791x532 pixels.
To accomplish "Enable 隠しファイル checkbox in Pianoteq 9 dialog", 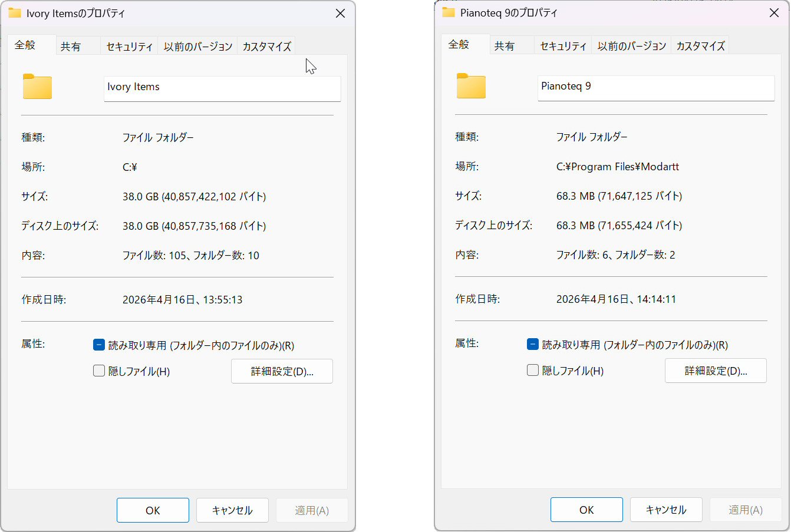I will coord(533,371).
